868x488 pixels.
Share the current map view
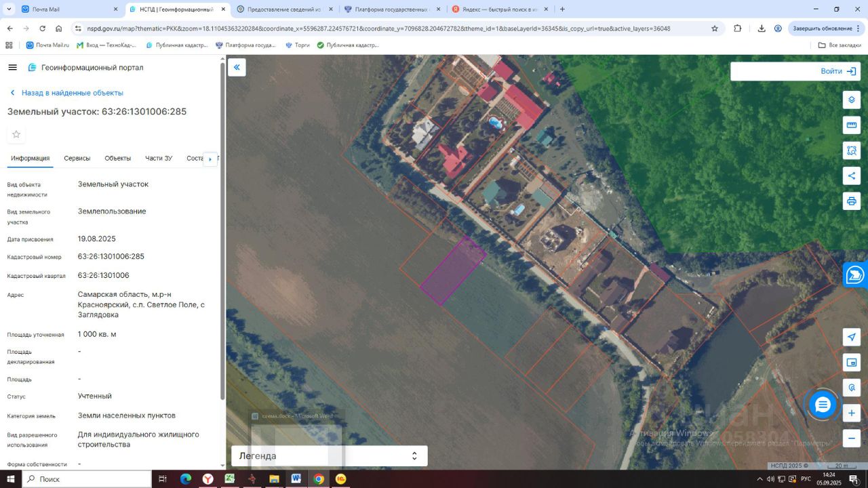point(852,176)
